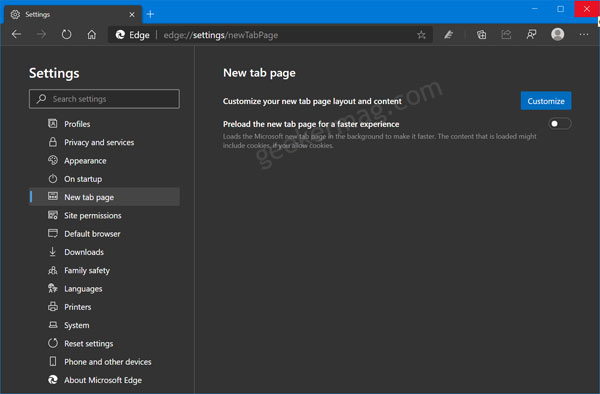Screen dimensions: 600x394
Task: Click the Family safety icon
Action: 53,270
